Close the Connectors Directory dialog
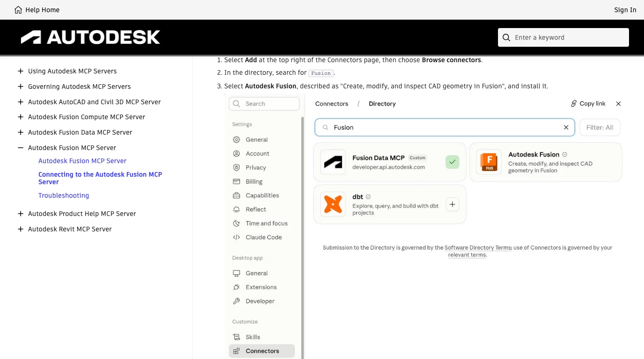The image size is (644, 359). 618,104
